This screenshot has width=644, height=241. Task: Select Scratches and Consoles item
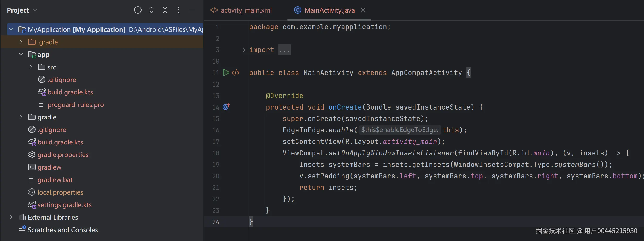pos(63,230)
